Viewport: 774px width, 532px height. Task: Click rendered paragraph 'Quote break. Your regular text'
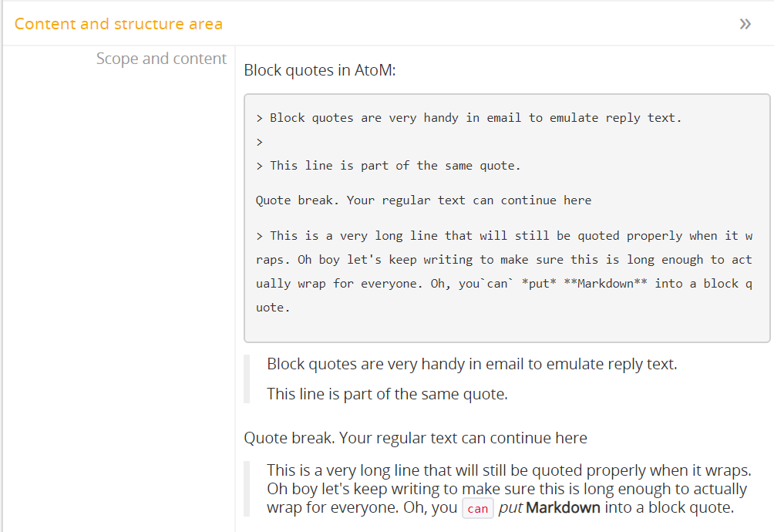point(416,438)
